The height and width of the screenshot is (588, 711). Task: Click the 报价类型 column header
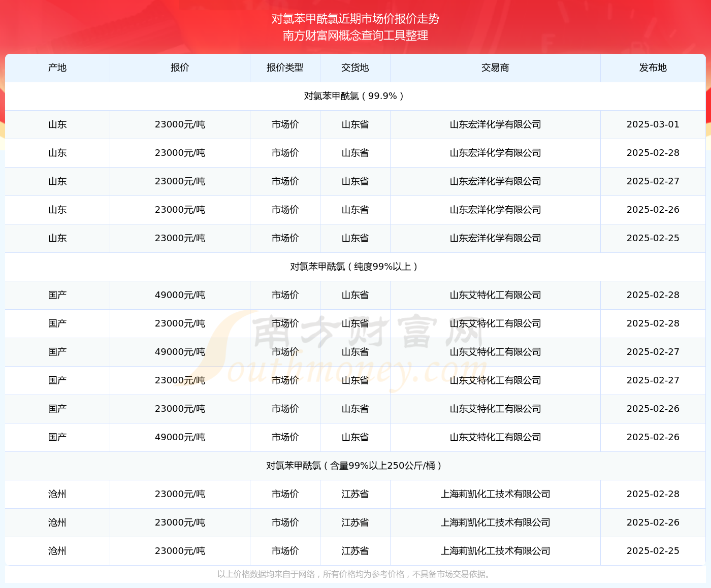click(x=285, y=68)
